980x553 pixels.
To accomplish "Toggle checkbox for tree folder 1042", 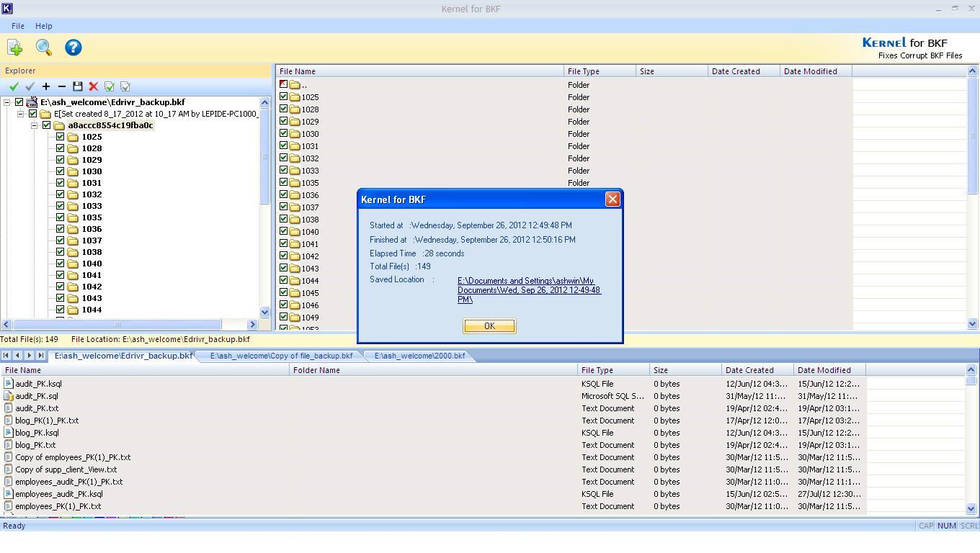I will [61, 287].
